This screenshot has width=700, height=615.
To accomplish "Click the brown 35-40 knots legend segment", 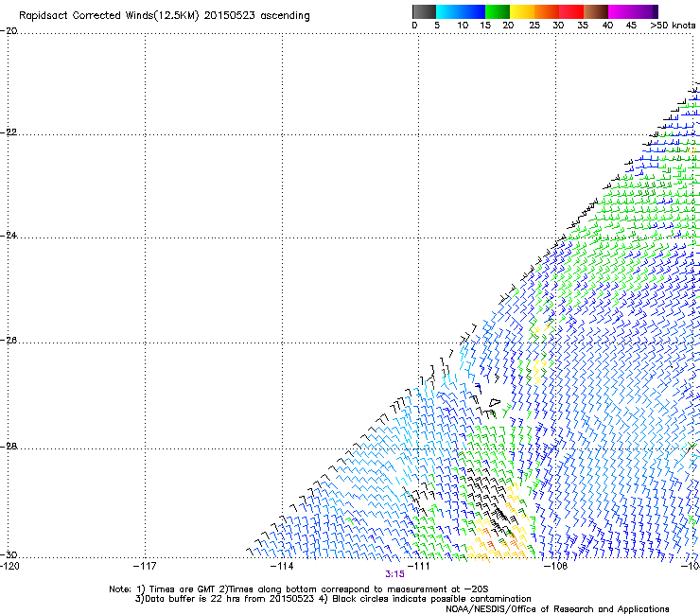I will click(x=596, y=11).
